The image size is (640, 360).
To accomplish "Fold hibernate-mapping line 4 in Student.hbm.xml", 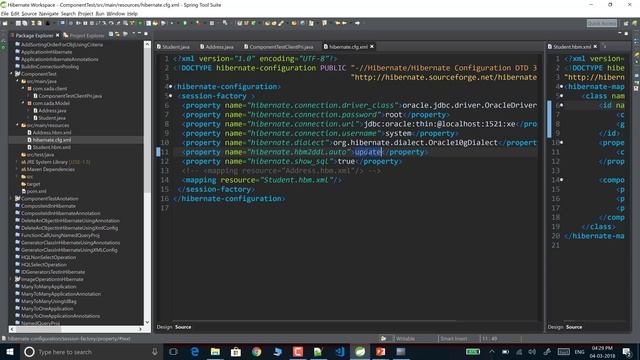I will [x=562, y=87].
